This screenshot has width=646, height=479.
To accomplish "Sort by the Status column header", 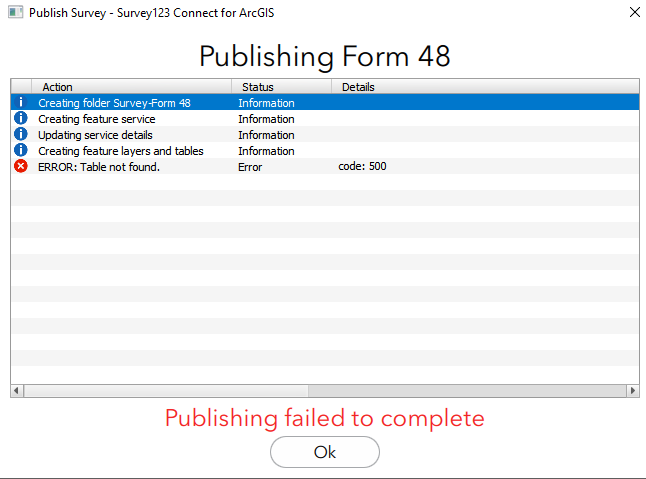I will click(282, 87).
